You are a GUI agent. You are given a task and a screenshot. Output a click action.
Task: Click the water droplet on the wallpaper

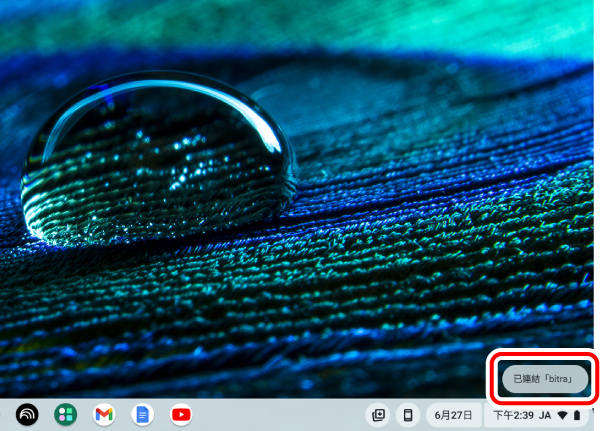pos(160,160)
